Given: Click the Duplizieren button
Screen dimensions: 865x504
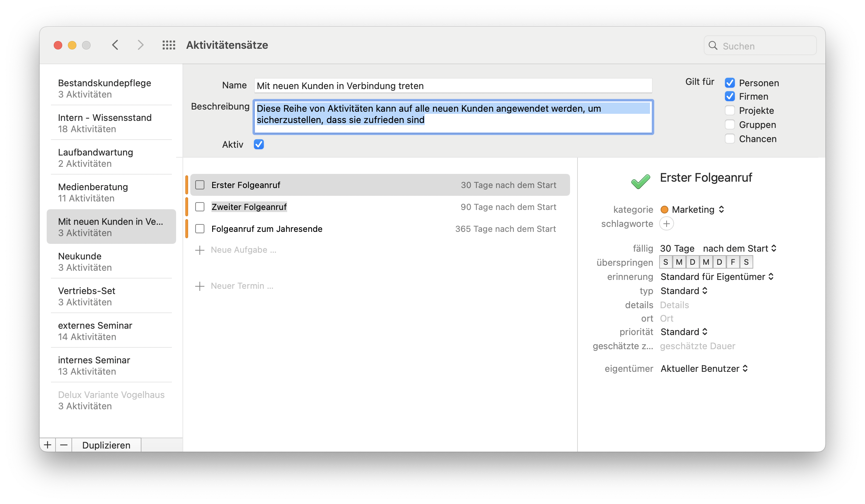Looking at the screenshot, I should point(106,445).
